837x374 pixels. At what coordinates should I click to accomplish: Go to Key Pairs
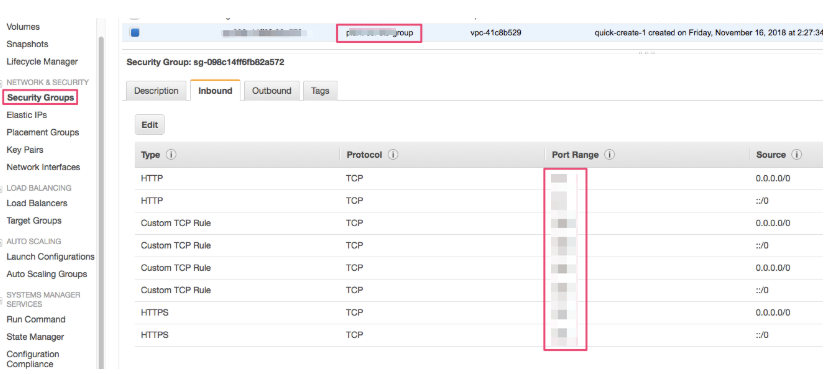pos(25,150)
